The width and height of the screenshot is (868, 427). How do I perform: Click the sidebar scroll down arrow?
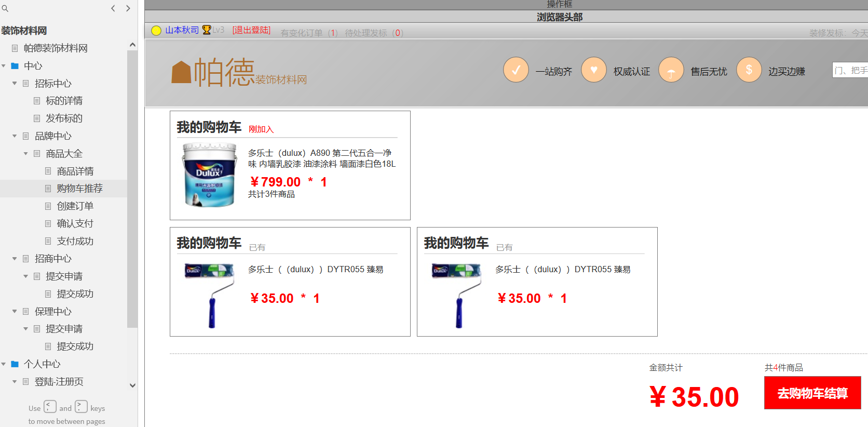[x=132, y=385]
